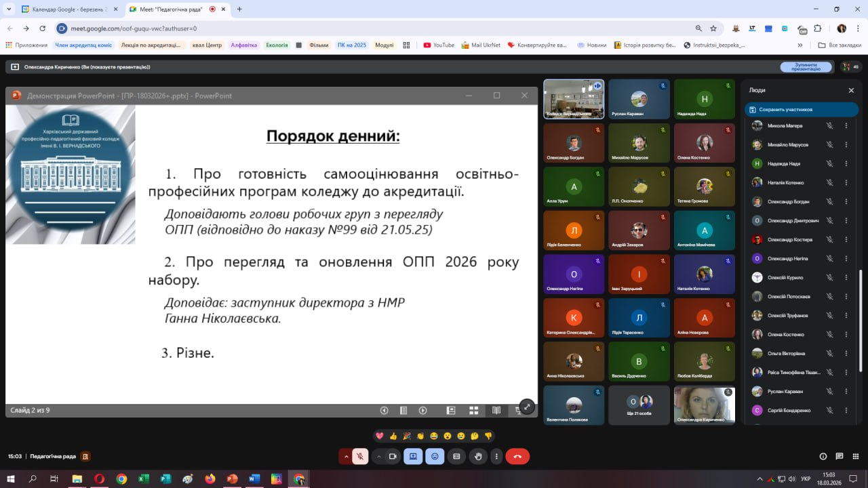This screenshot has height=488, width=868.
Task: Click the red leave call button
Action: coord(517,457)
